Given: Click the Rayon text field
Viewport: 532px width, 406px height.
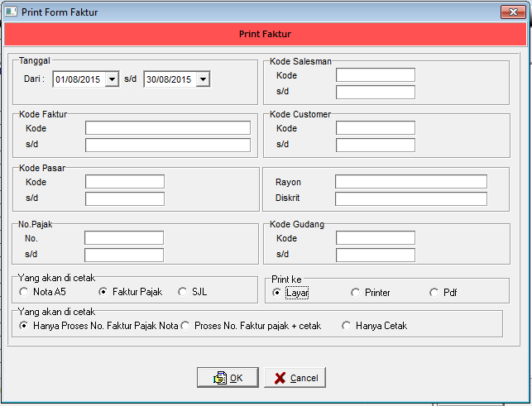Looking at the screenshot, I should [x=410, y=182].
